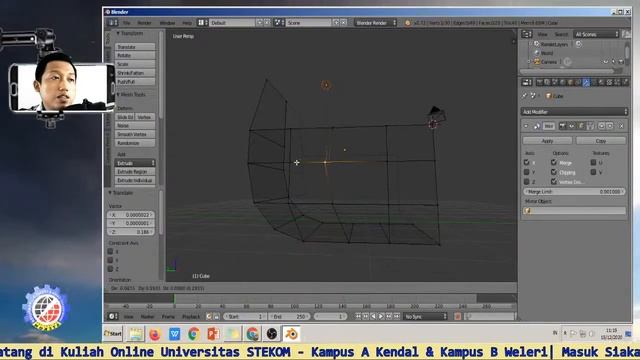Image resolution: width=640 pixels, height=360 pixels.
Task: Collapse the Mirror modifier panel
Action: 526,126
